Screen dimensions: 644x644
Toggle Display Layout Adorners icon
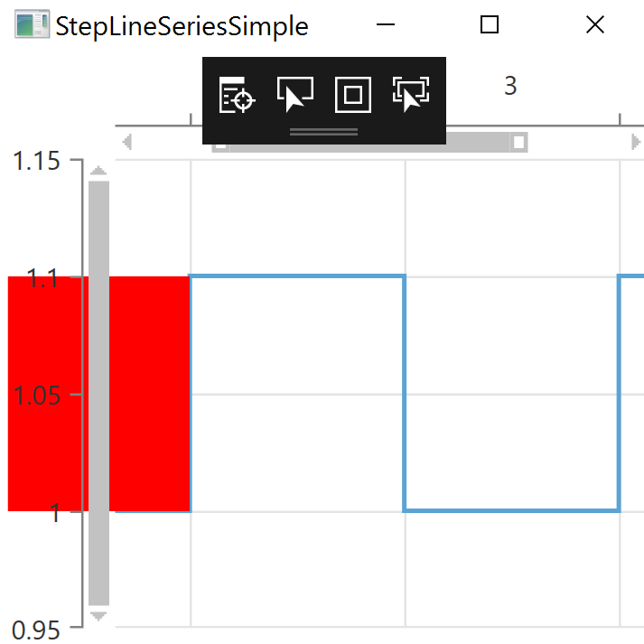coord(352,94)
